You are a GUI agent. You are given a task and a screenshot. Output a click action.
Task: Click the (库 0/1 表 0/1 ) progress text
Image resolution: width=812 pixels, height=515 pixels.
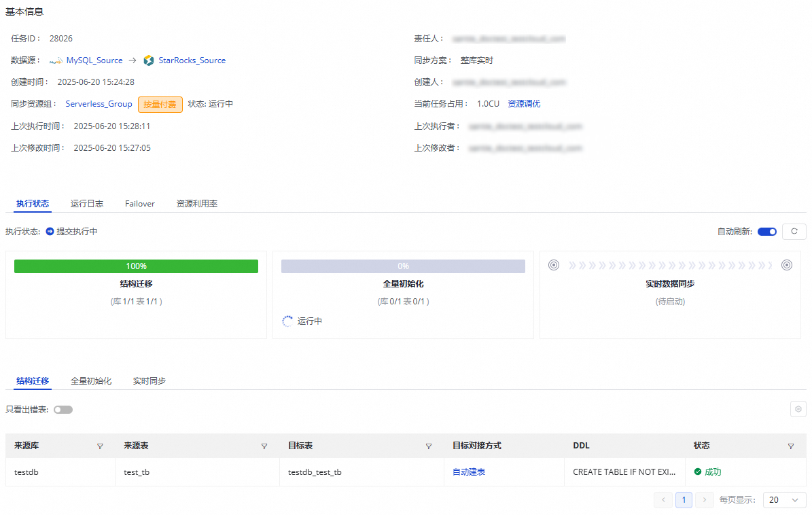pyautogui.click(x=403, y=301)
